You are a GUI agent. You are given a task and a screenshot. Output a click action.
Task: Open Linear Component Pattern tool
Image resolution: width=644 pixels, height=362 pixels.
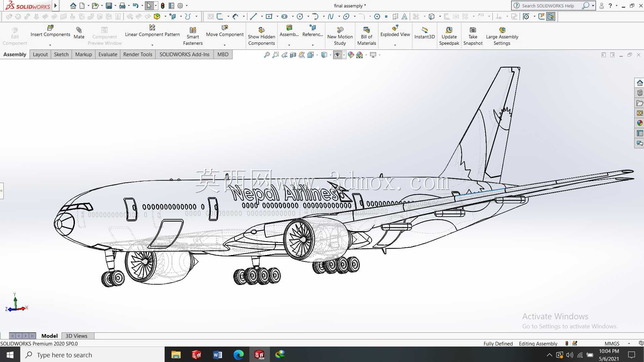[152, 31]
